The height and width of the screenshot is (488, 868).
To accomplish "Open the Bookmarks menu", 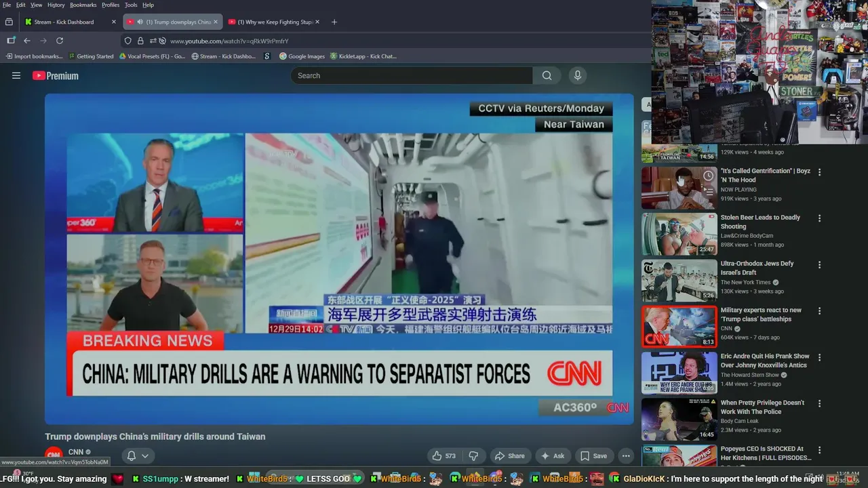I will click(x=83, y=5).
